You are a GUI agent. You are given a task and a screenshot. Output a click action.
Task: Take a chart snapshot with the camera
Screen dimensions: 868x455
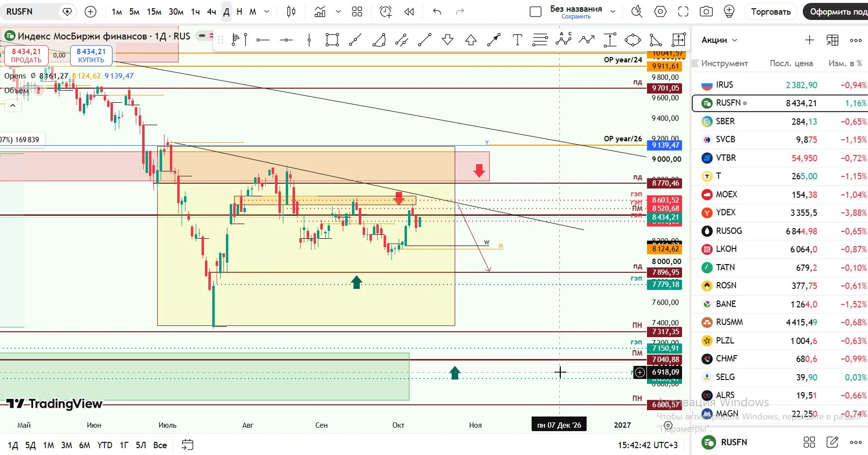click(x=706, y=12)
